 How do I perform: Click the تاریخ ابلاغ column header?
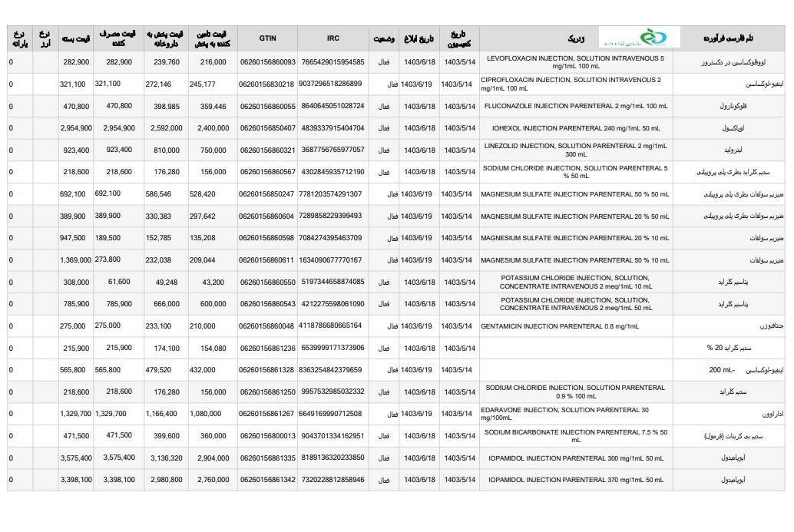[419, 38]
